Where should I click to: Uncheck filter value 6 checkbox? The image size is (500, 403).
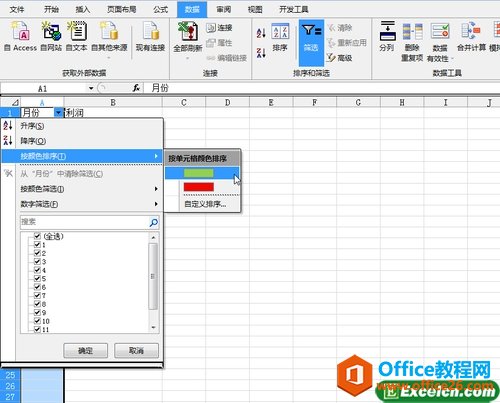[37, 287]
